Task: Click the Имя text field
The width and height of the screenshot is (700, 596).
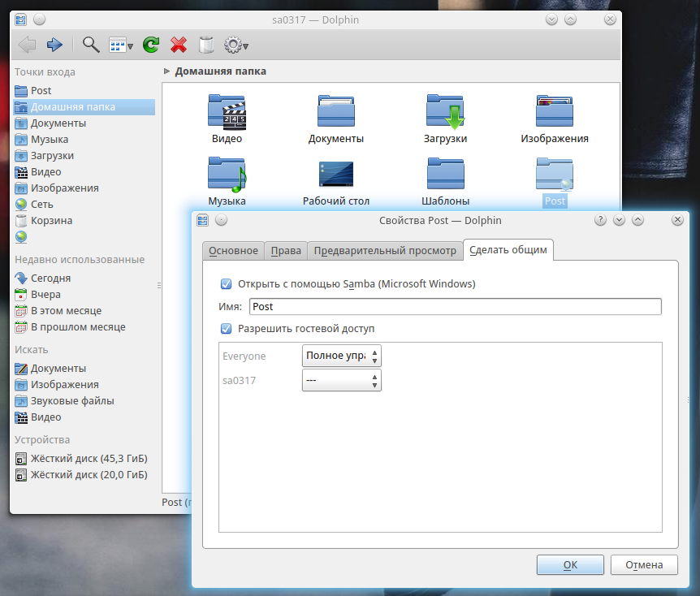Action: 455,307
